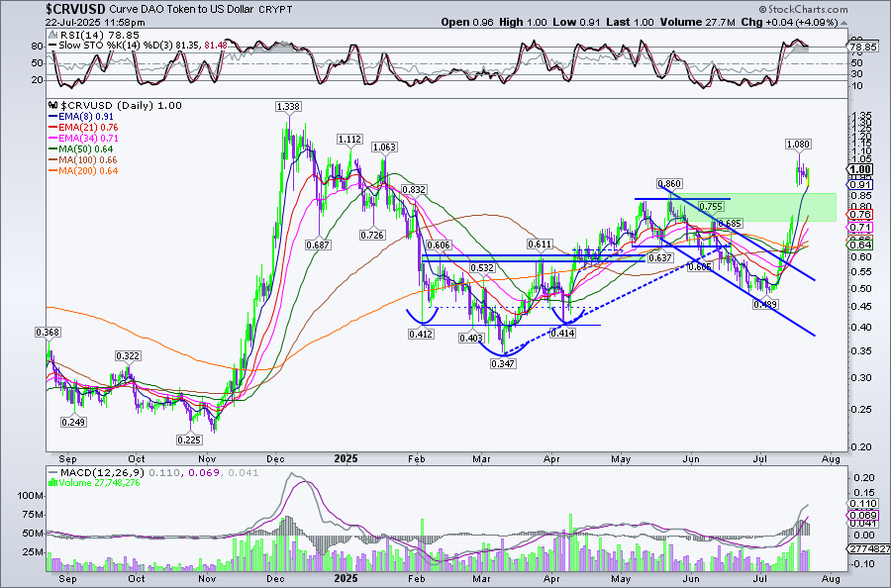Click the 0.606 price label

coord(439,245)
